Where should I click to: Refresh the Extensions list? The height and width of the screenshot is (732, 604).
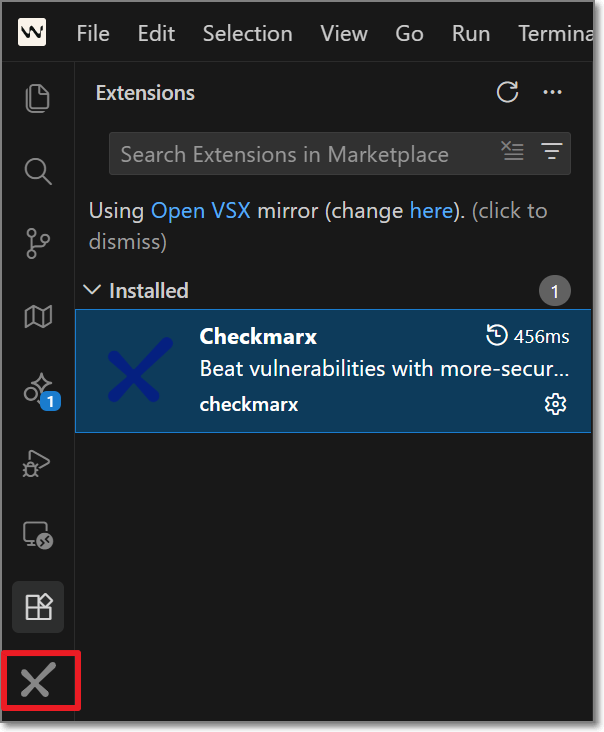(x=508, y=93)
